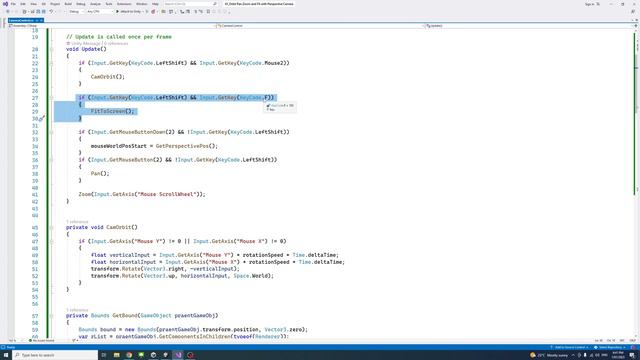Viewport: 640px width, 360px height.
Task: Click the Hot Reload flame icon
Action: [x=153, y=12]
